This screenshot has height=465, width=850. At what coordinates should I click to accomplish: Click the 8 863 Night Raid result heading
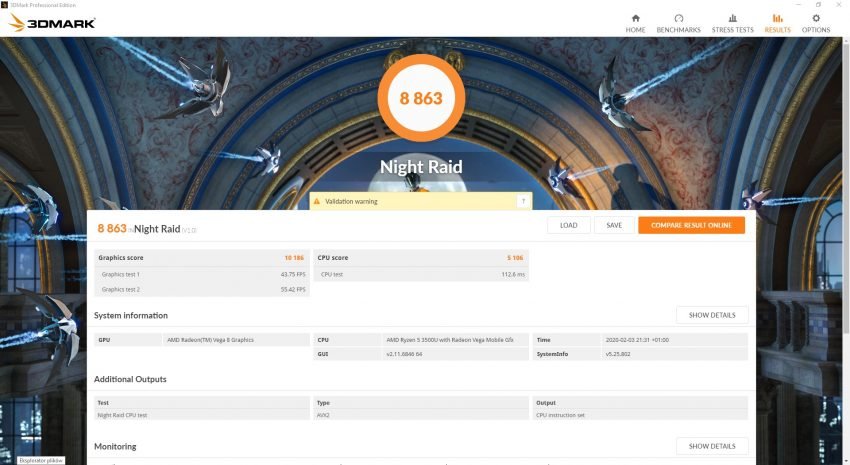tap(146, 229)
